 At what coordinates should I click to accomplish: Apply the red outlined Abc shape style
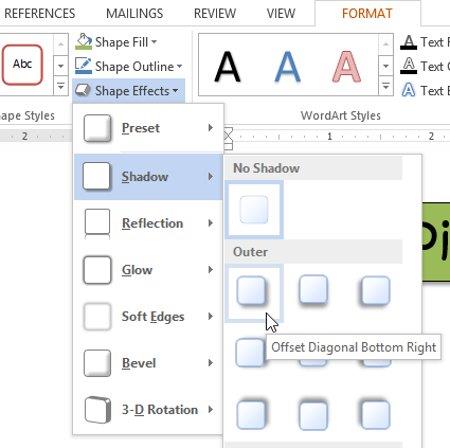click(22, 65)
